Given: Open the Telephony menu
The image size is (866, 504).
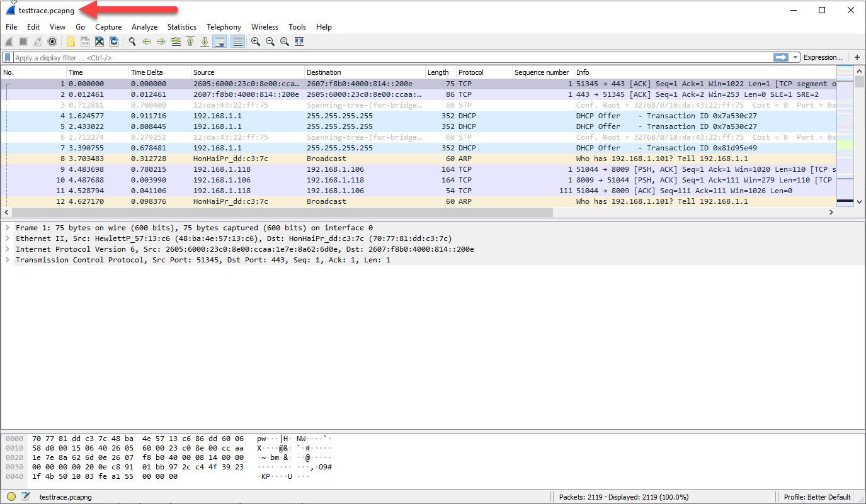Looking at the screenshot, I should (224, 26).
